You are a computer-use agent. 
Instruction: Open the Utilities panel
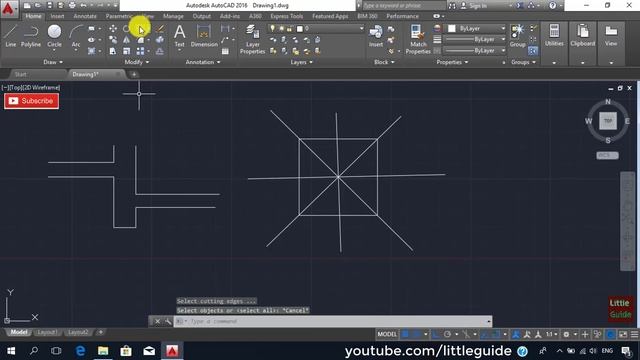point(554,36)
